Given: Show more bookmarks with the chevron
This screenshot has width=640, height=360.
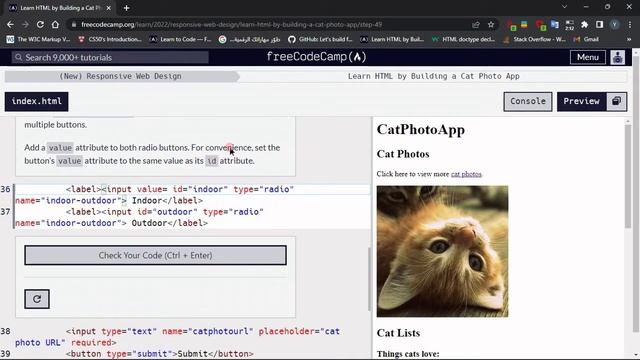Looking at the screenshot, I should pos(629,39).
